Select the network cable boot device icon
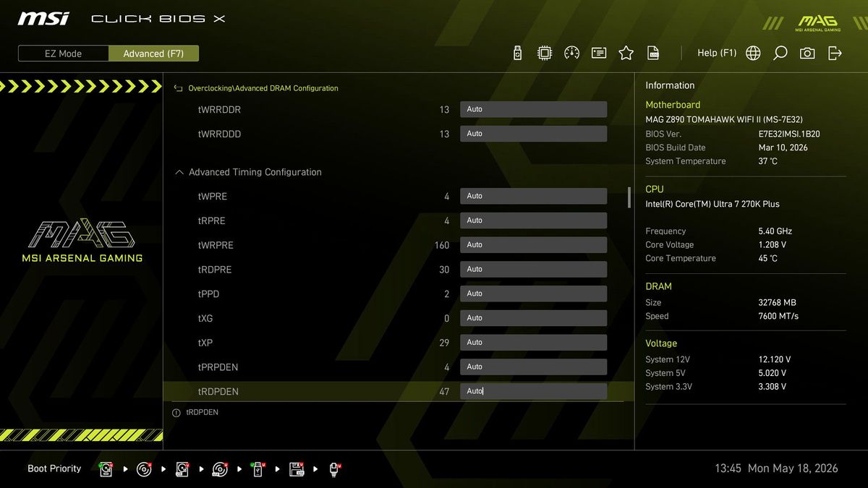Viewport: 868px width, 488px height. pos(335,469)
